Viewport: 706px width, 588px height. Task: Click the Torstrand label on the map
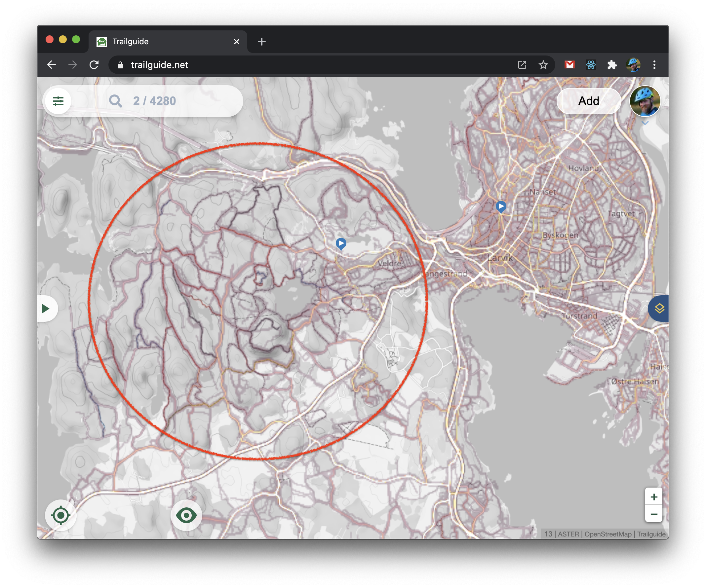[579, 316]
